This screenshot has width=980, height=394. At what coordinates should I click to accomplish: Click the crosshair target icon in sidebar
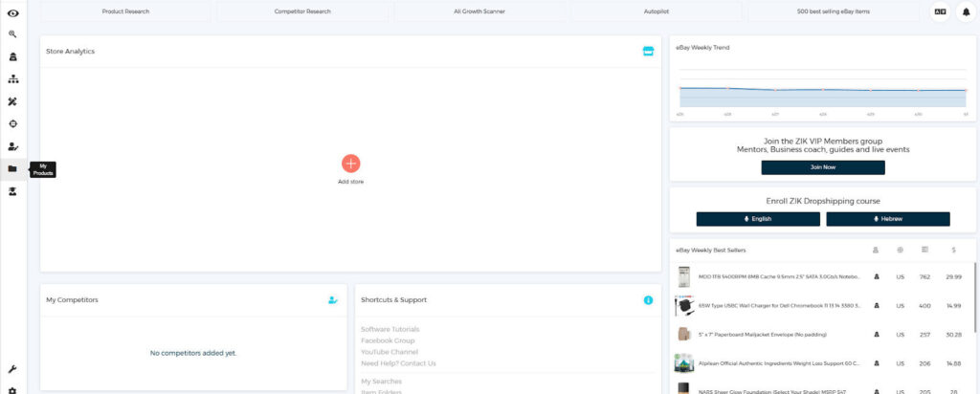(12, 124)
